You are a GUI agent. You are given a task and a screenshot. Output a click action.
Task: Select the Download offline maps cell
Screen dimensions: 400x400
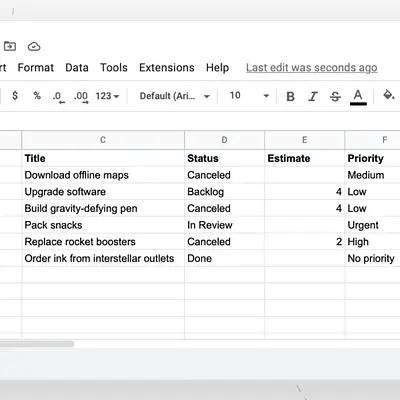[103, 175]
